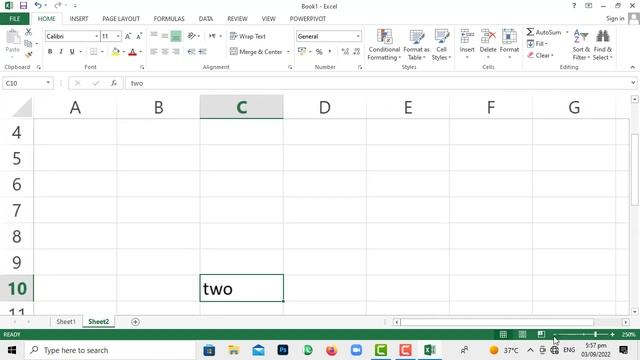Screen dimensions: 640x360
Task: Open the borders dropdown arrow
Action: click(x=102, y=52)
